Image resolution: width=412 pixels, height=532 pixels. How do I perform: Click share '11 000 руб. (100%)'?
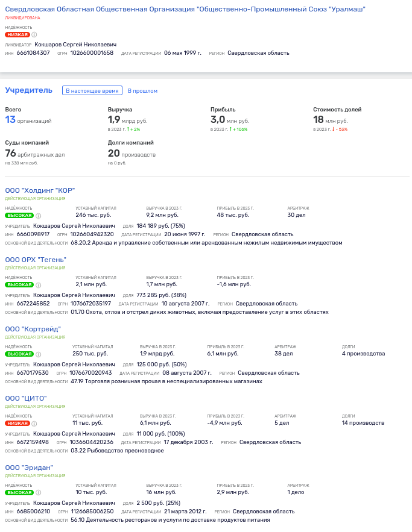(x=160, y=434)
